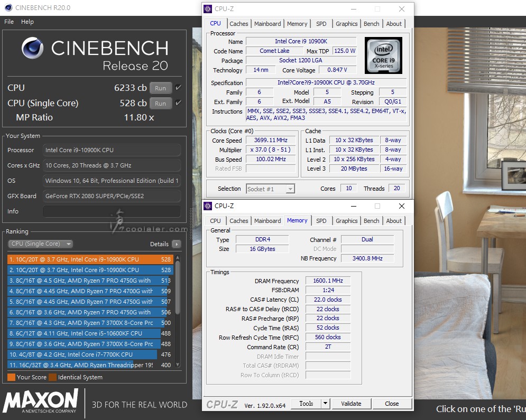The width and height of the screenshot is (526, 420).
Task: Click the Intel Core i9 X-series logo
Action: click(x=383, y=55)
